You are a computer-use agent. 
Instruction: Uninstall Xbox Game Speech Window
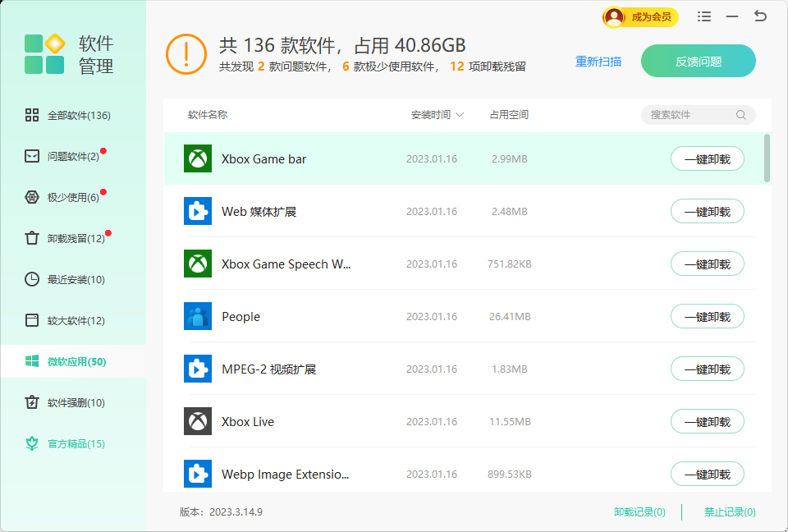coord(707,264)
